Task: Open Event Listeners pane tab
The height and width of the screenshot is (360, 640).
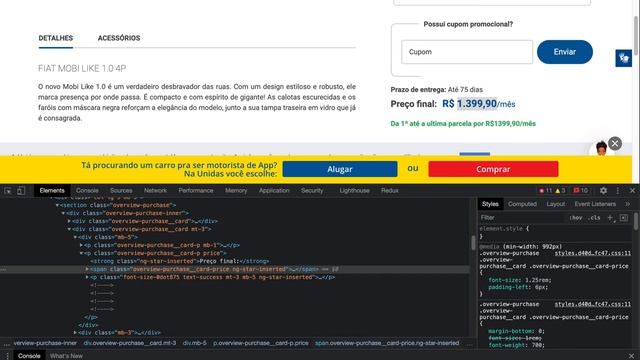Action: click(x=595, y=204)
